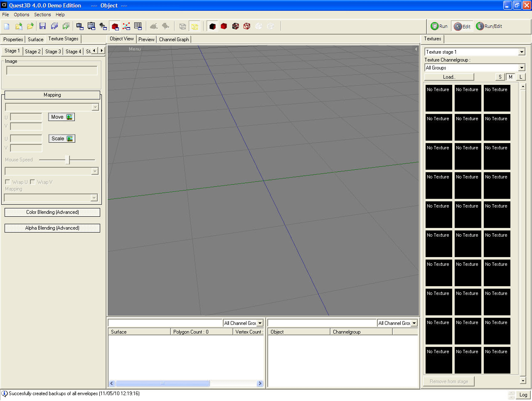532x401 pixels.
Task: Set texture thumbnails to M size
Action: click(x=510, y=77)
